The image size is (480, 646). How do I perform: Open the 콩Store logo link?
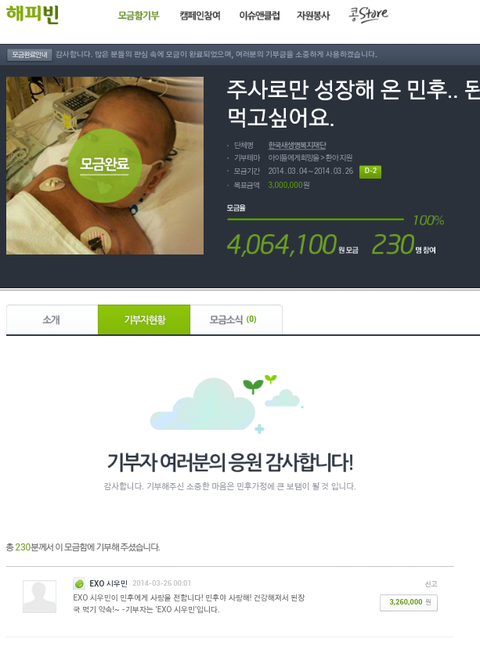click(x=368, y=15)
